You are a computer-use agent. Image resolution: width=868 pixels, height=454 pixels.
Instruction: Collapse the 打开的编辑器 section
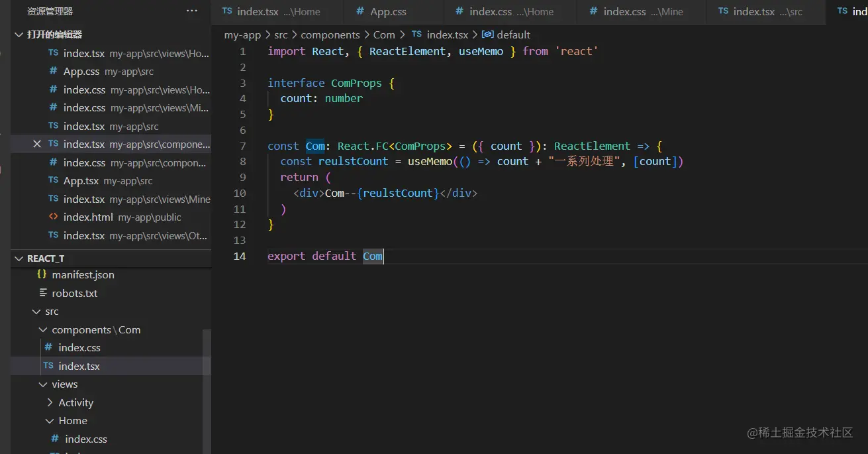18,34
